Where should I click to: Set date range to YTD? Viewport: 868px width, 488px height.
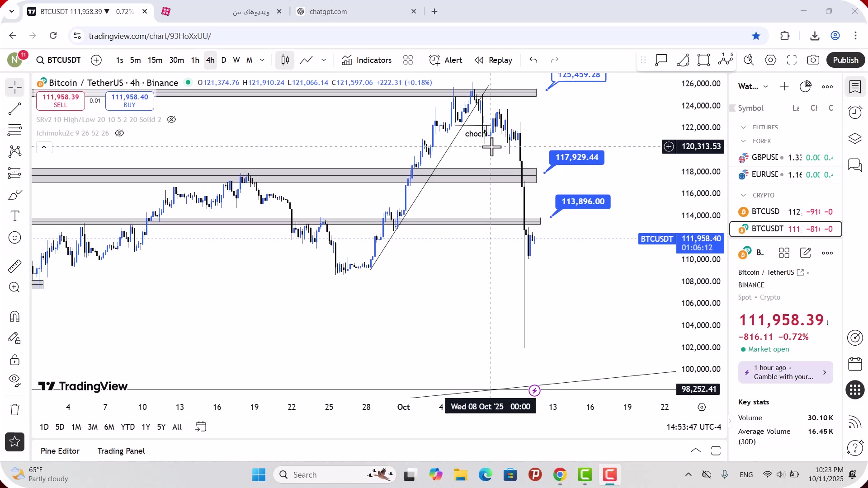[127, 427]
